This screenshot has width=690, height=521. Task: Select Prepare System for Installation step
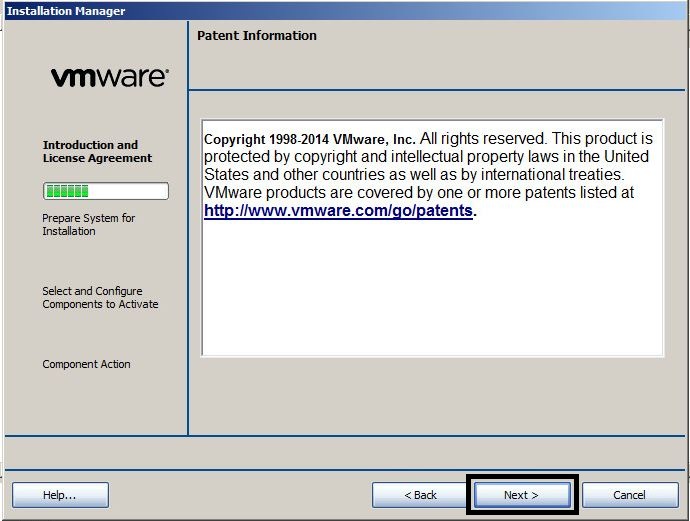(x=88, y=224)
